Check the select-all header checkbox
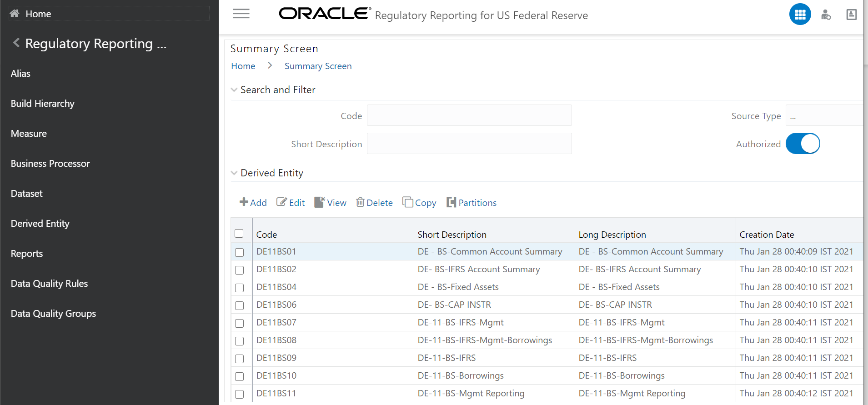868x405 pixels. 239,233
